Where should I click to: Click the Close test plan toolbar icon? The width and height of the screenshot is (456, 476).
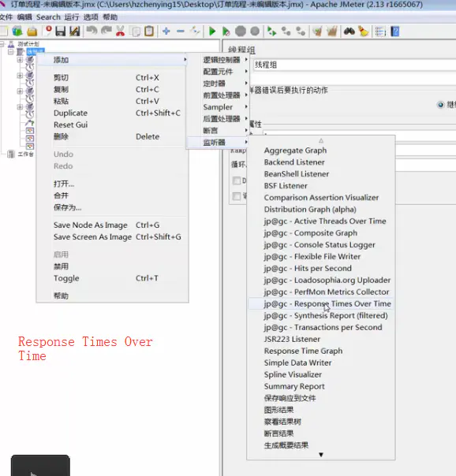(48, 31)
